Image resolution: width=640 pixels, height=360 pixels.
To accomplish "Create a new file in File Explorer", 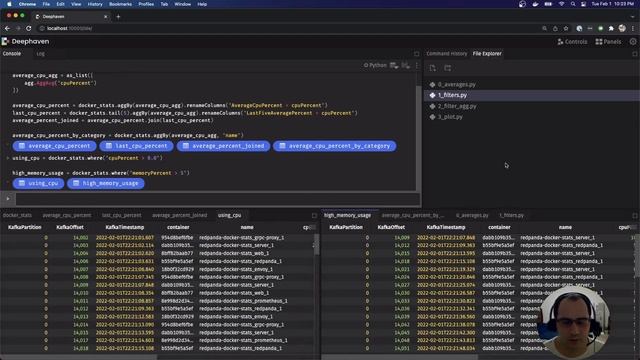I will pyautogui.click(x=433, y=68).
